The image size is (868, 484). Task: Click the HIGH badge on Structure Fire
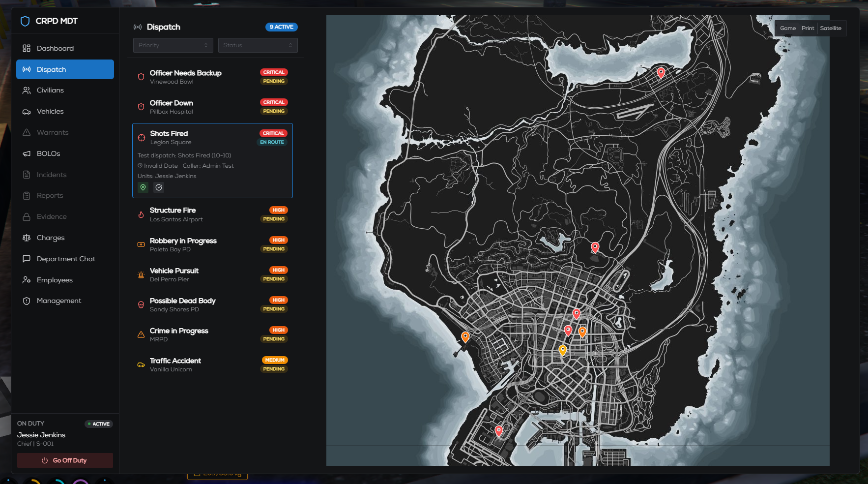[x=279, y=210]
